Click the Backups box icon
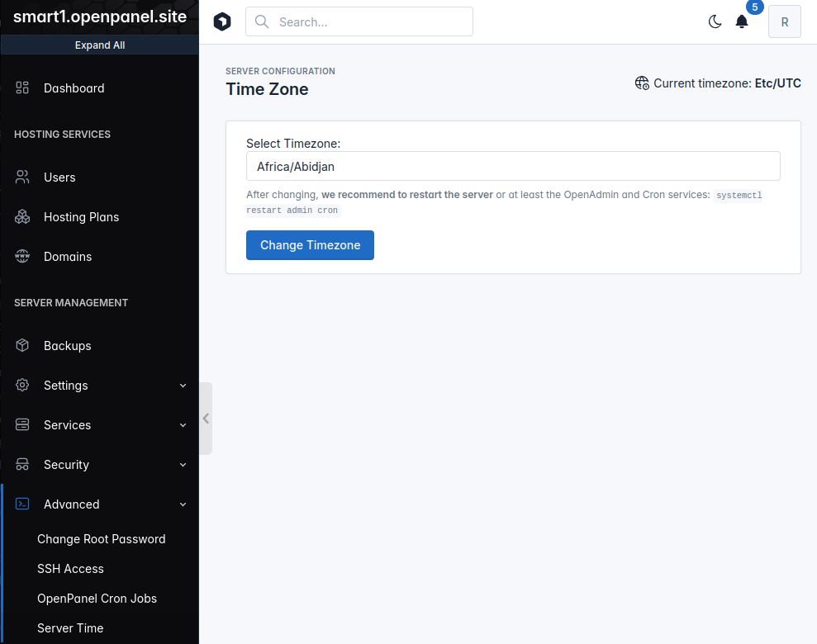817x644 pixels. coord(22,346)
